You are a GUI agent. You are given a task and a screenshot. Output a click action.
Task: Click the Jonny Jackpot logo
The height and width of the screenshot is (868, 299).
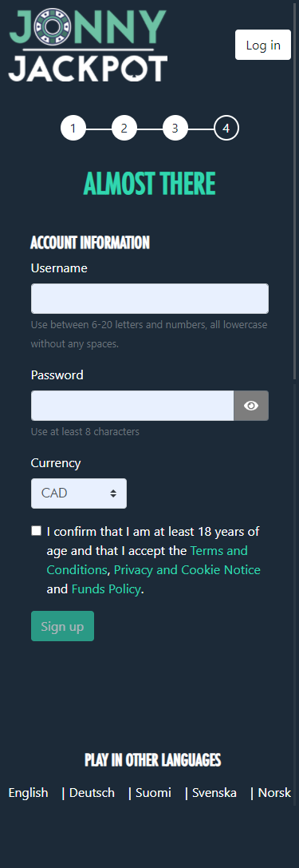pyautogui.click(x=88, y=45)
